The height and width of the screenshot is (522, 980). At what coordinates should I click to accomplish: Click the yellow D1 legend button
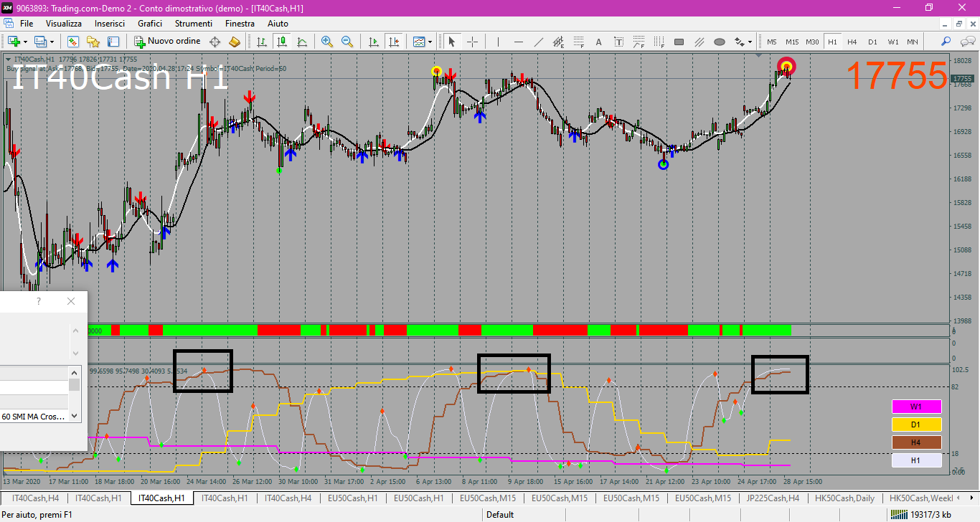(916, 424)
